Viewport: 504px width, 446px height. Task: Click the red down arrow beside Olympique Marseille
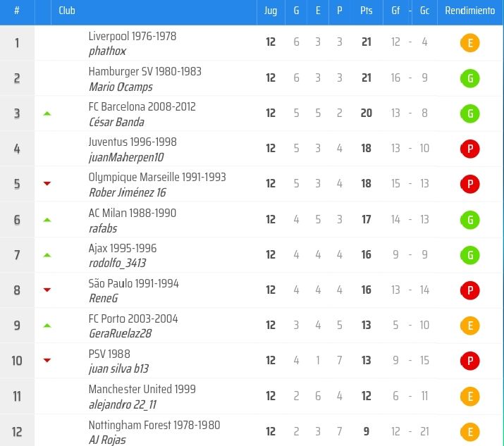[47, 184]
